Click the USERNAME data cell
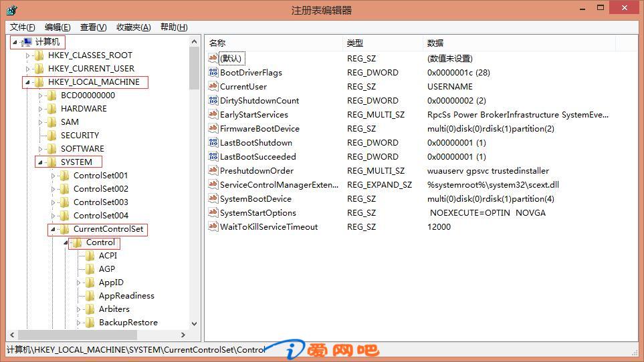Screen dimensions: 644x362 450,87
